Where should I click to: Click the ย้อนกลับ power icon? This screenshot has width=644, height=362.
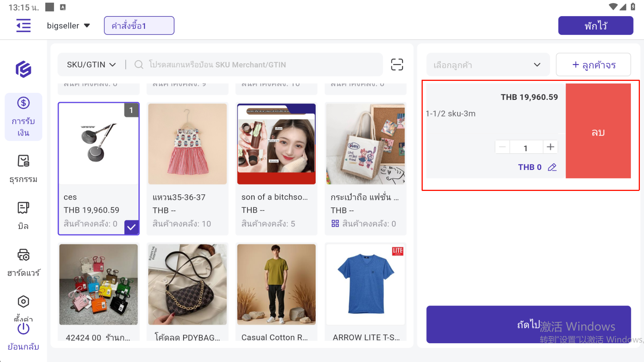tap(23, 329)
